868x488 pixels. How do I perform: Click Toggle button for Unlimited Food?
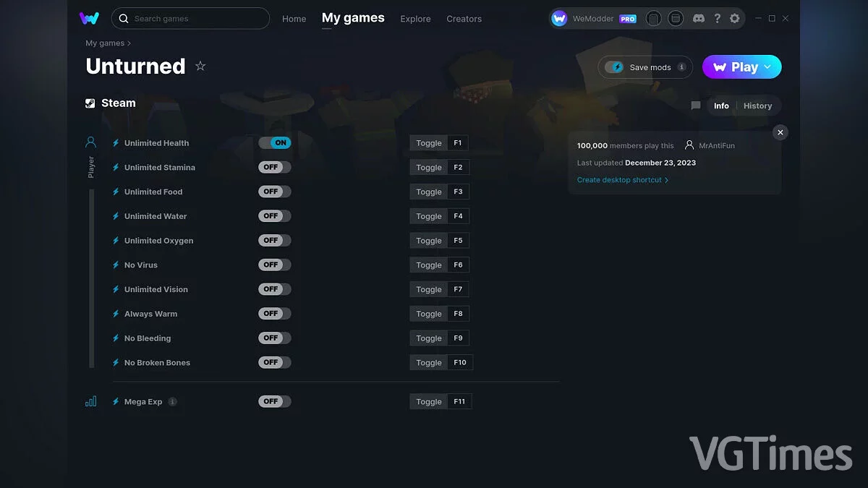[x=429, y=192]
